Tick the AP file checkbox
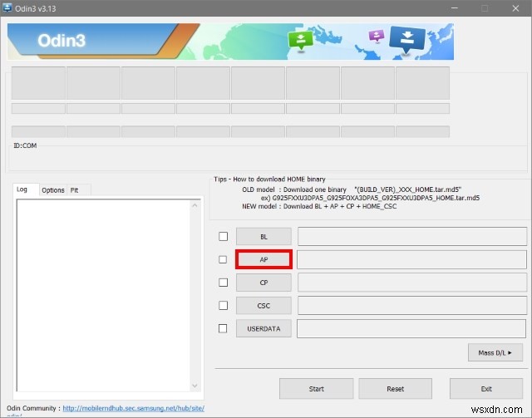The height and width of the screenshot is (418, 532). (223, 259)
